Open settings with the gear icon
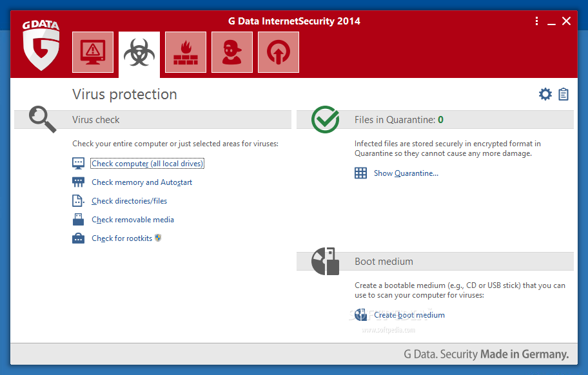This screenshot has width=588, height=375. (545, 94)
